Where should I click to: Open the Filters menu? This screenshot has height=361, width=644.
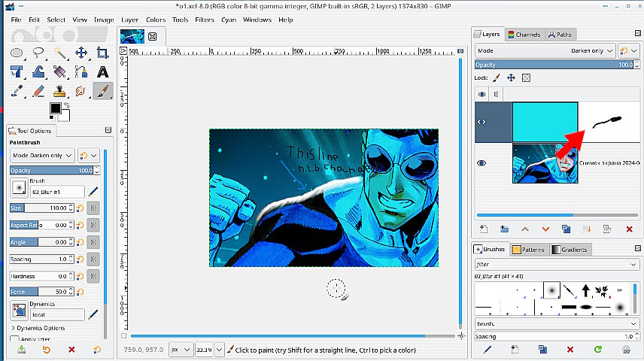(x=204, y=20)
